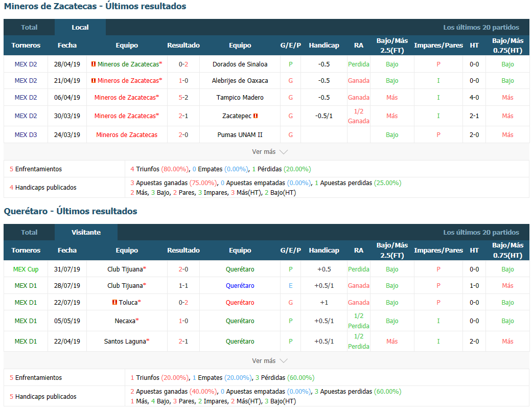Expand Ver más under Querétaro results
This screenshot has height=408, width=532.
pos(270,361)
